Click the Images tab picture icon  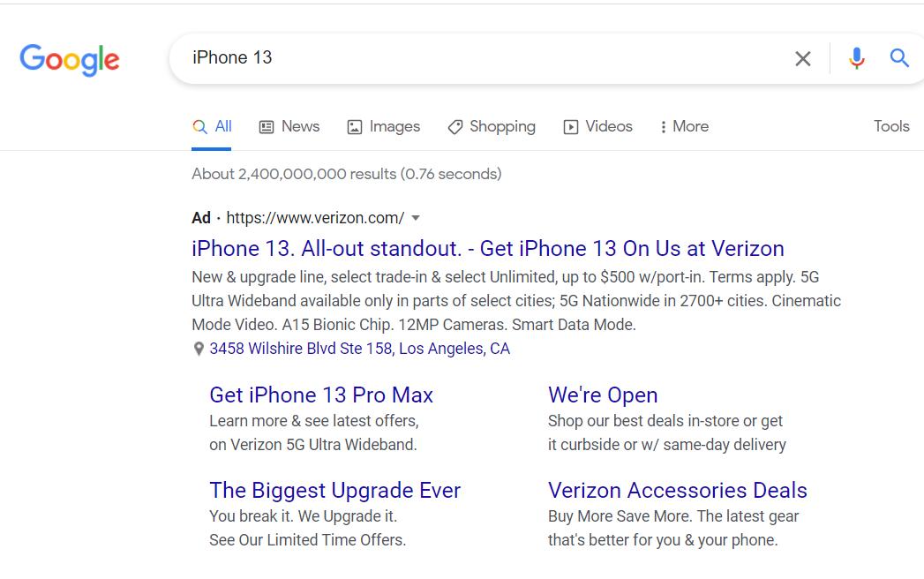(x=355, y=127)
